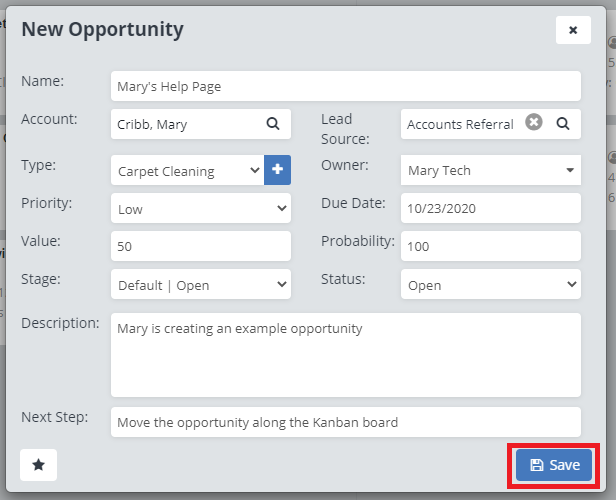
Task: Click the Name input field
Action: (x=345, y=86)
